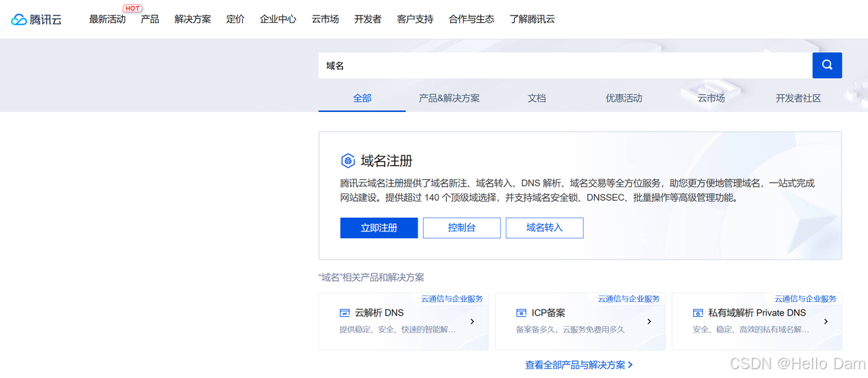This screenshot has height=378, width=868.
Task: Click the ICP备案 card title
Action: coord(549,313)
